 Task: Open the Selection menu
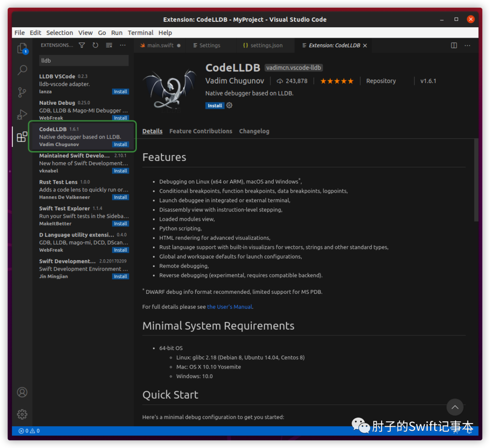[x=59, y=33]
